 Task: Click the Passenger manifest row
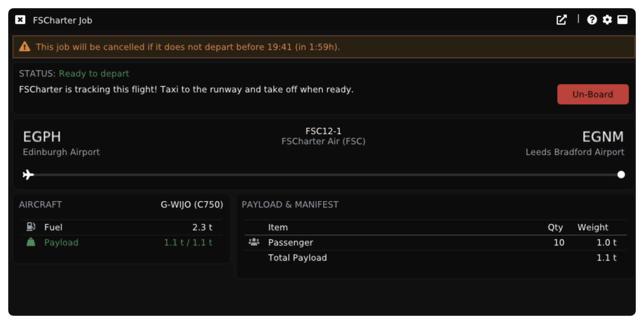click(x=290, y=242)
